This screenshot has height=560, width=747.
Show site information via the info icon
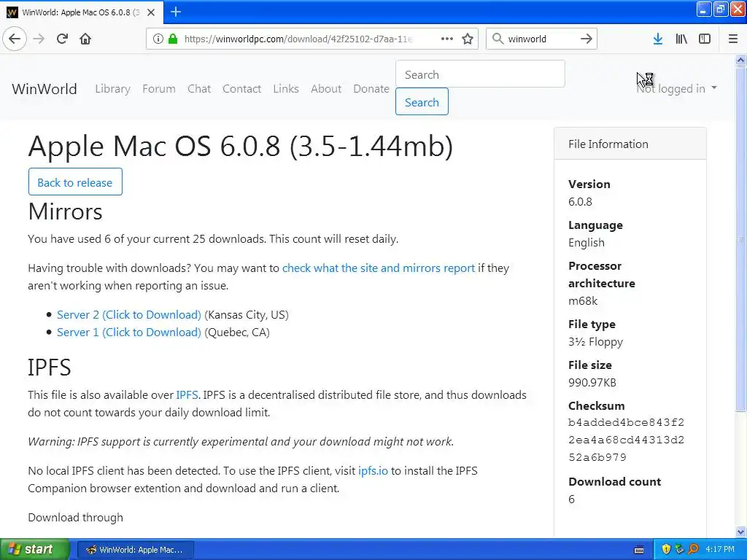pos(158,39)
